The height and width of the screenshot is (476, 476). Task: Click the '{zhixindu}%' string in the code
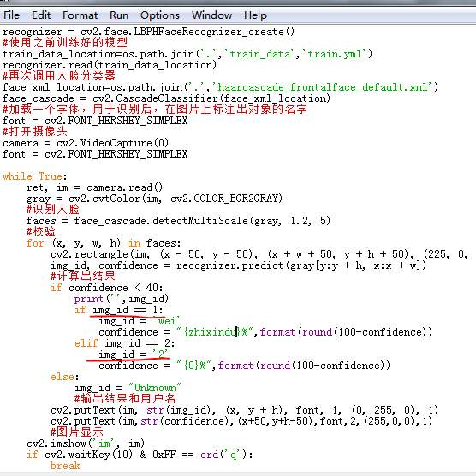[x=215, y=332]
